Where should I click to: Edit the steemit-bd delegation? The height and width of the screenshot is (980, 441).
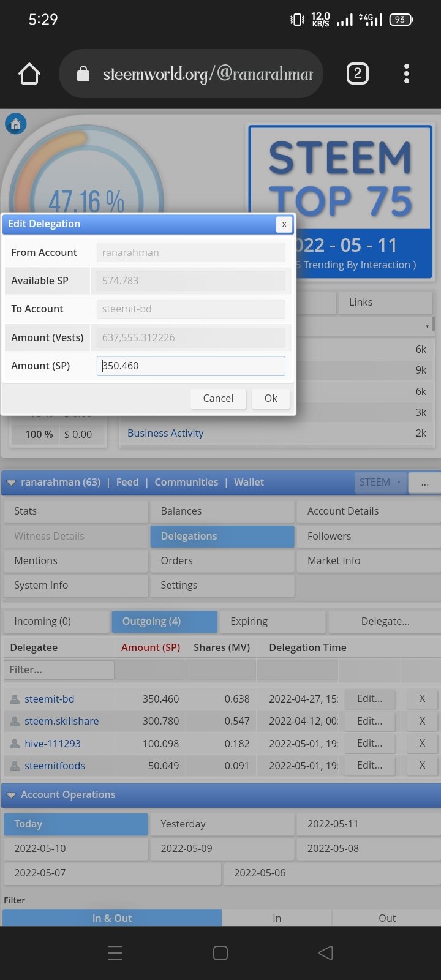pyautogui.click(x=370, y=698)
